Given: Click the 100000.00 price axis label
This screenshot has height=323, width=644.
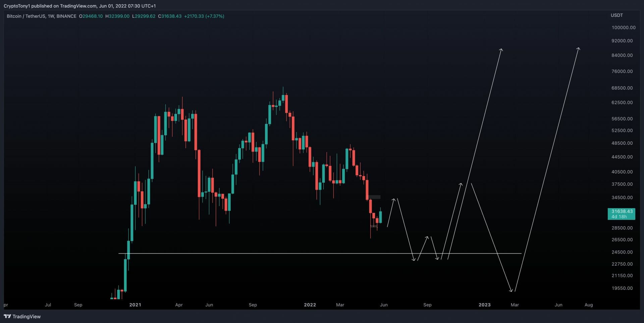Looking at the screenshot, I should 623,28.
